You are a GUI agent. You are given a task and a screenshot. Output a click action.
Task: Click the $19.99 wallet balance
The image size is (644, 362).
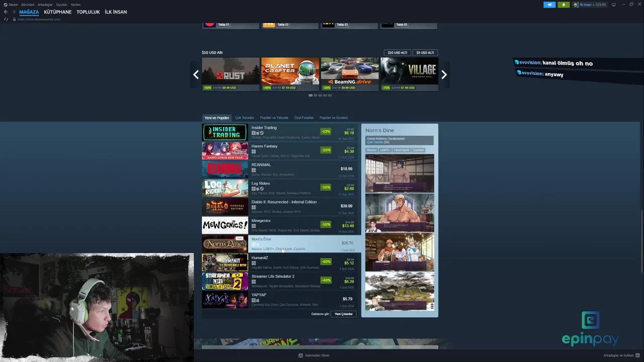(601, 5)
